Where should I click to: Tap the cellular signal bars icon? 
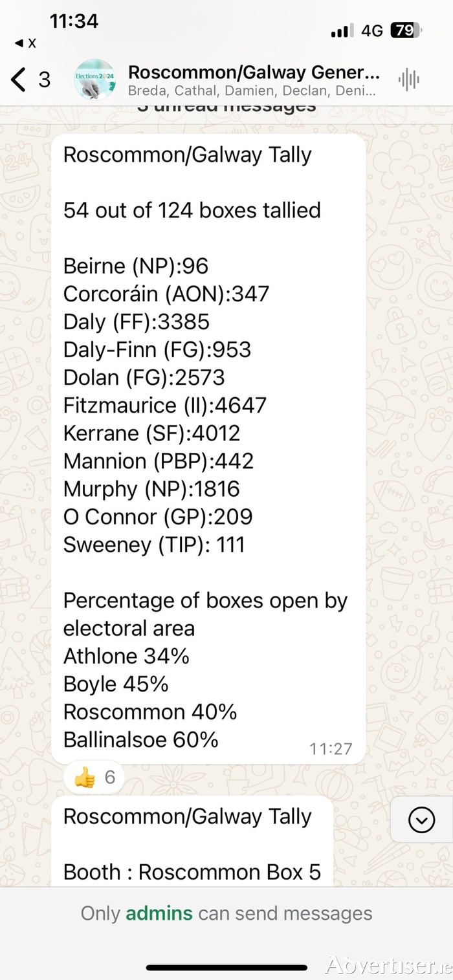pos(342,30)
